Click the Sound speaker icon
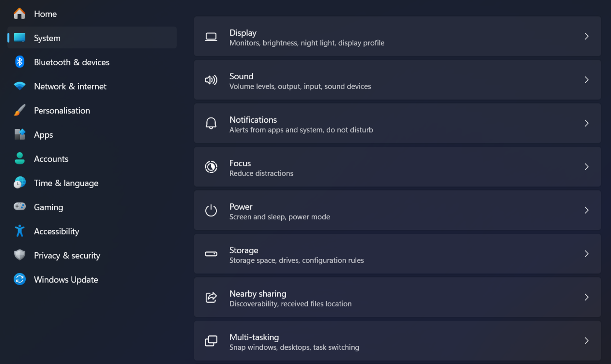This screenshot has height=364, width=611. [x=211, y=80]
